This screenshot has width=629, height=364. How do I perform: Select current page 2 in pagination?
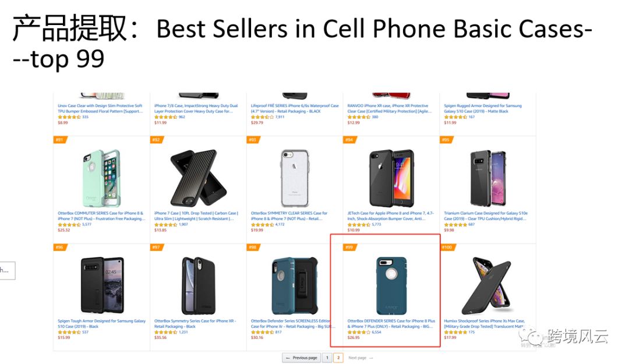(x=338, y=358)
